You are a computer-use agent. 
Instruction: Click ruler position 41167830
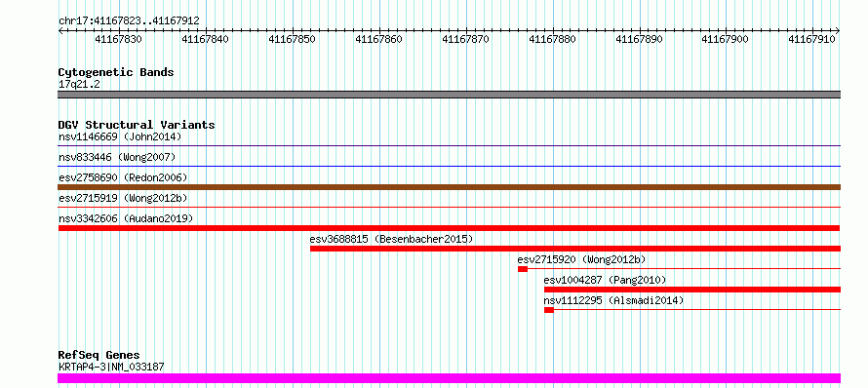point(118,39)
